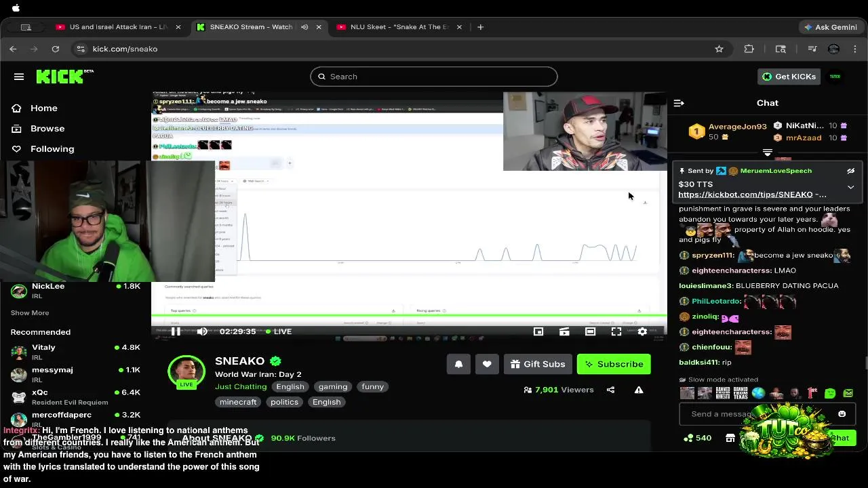This screenshot has width=868, height=488.
Task: Show More followed channels
Action: (x=30, y=313)
